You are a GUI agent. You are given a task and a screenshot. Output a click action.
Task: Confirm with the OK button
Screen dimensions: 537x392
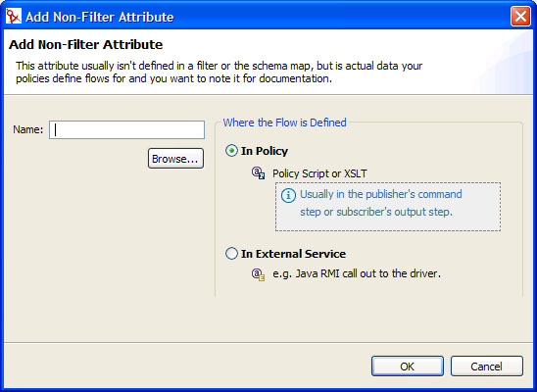click(x=408, y=366)
